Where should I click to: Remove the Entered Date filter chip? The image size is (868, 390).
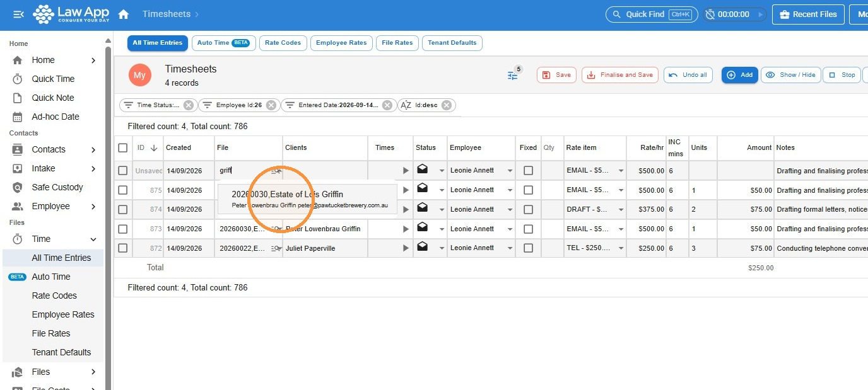click(x=387, y=105)
